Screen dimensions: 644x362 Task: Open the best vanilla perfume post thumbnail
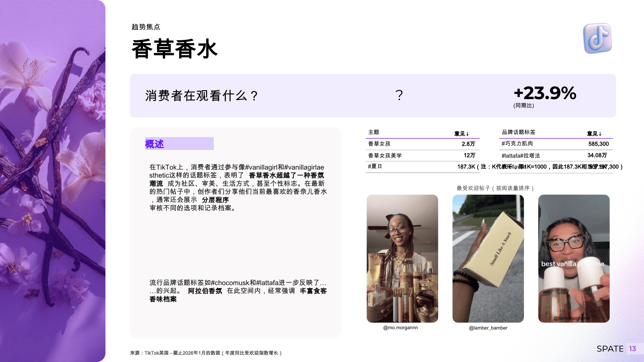[573, 258]
